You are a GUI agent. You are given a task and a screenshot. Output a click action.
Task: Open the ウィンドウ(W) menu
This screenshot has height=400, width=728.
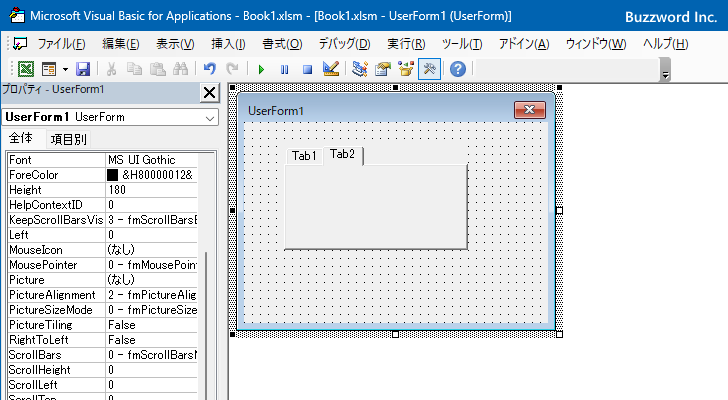click(596, 44)
